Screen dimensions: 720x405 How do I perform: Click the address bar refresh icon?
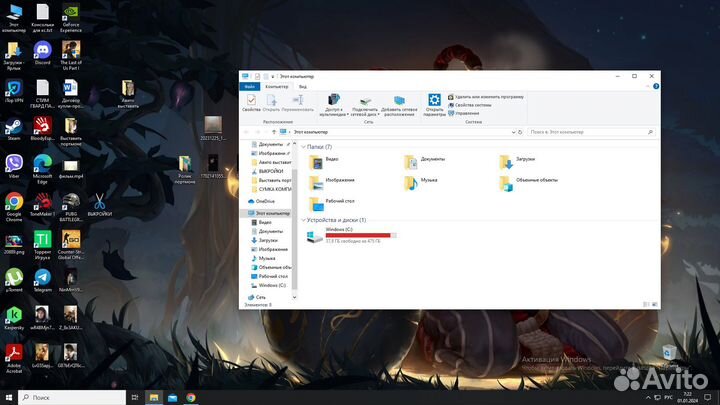tap(520, 132)
